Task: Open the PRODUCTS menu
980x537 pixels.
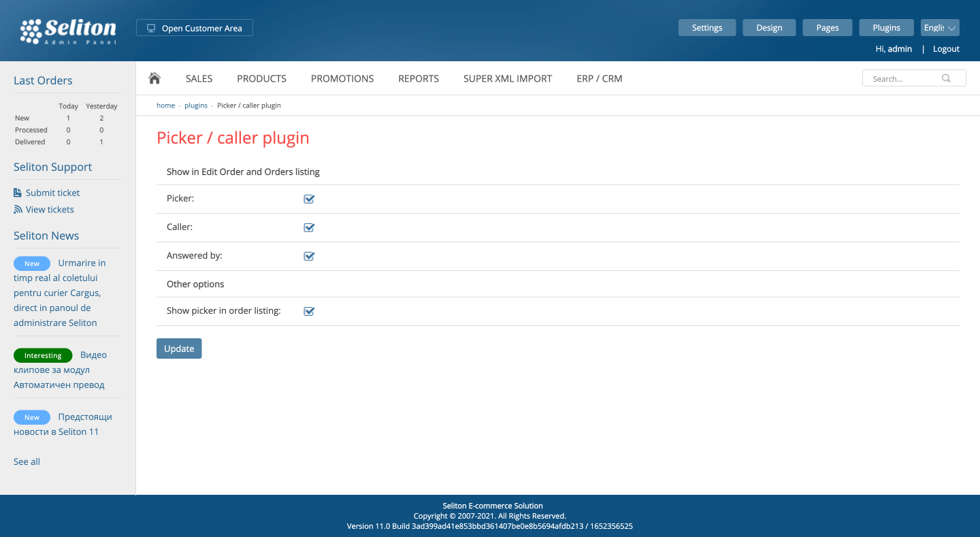Action: click(x=261, y=79)
